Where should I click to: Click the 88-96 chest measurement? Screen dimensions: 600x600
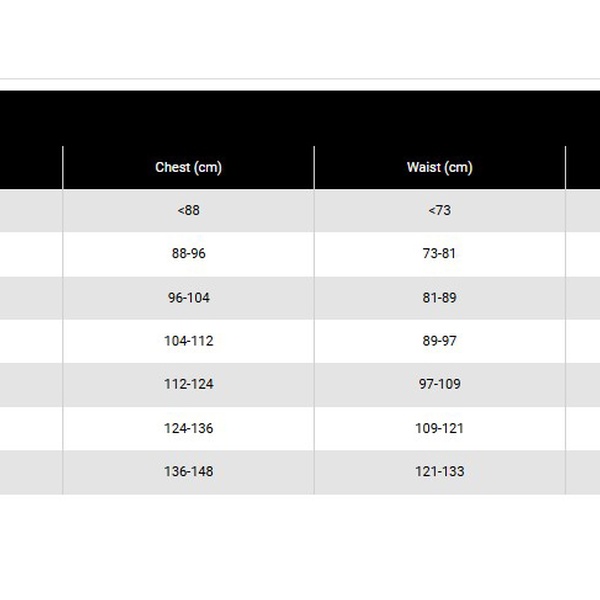tap(188, 253)
